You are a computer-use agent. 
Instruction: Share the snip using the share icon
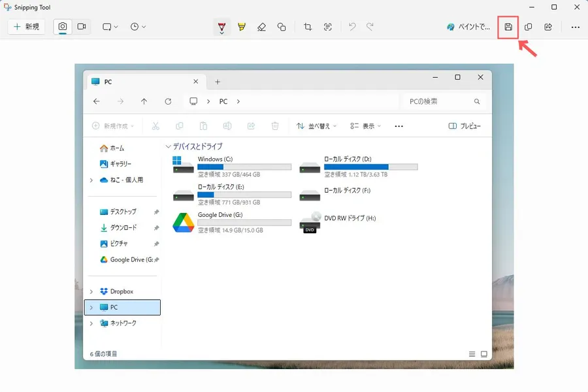pyautogui.click(x=548, y=27)
